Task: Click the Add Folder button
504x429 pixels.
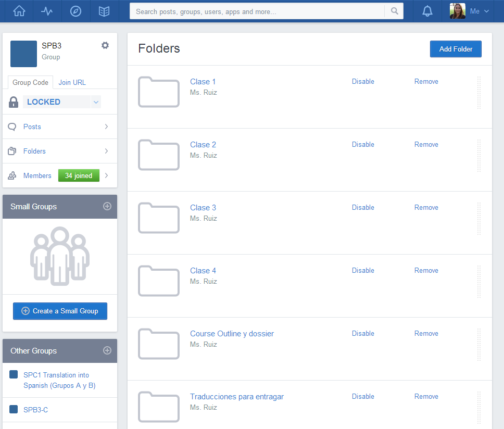Action: click(456, 49)
